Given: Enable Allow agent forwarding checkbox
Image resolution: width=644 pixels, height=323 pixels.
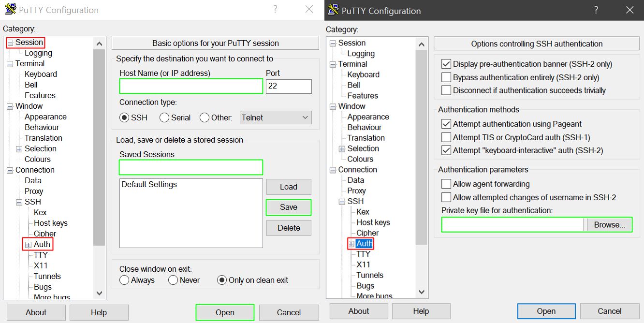Looking at the screenshot, I should [446, 184].
